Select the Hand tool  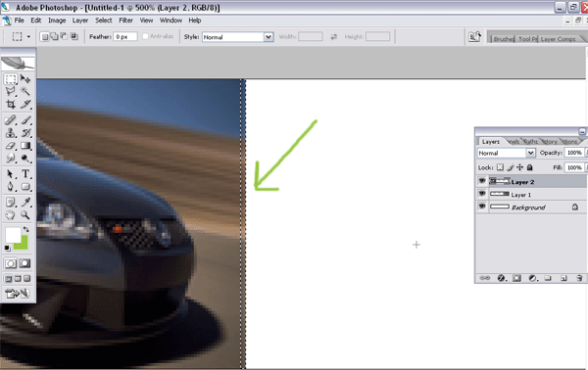tap(11, 215)
